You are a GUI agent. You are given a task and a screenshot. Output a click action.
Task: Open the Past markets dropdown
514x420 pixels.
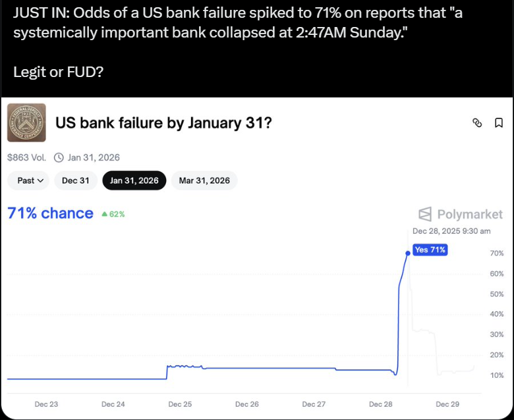[x=28, y=180]
